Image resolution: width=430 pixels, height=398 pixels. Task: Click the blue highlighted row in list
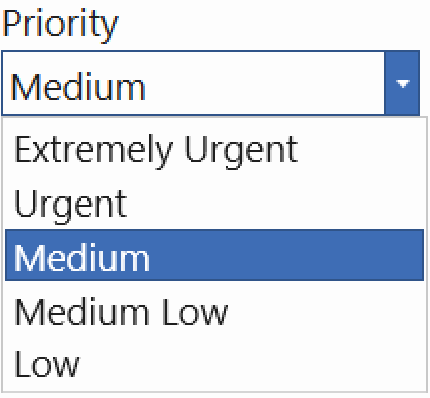tap(214, 255)
